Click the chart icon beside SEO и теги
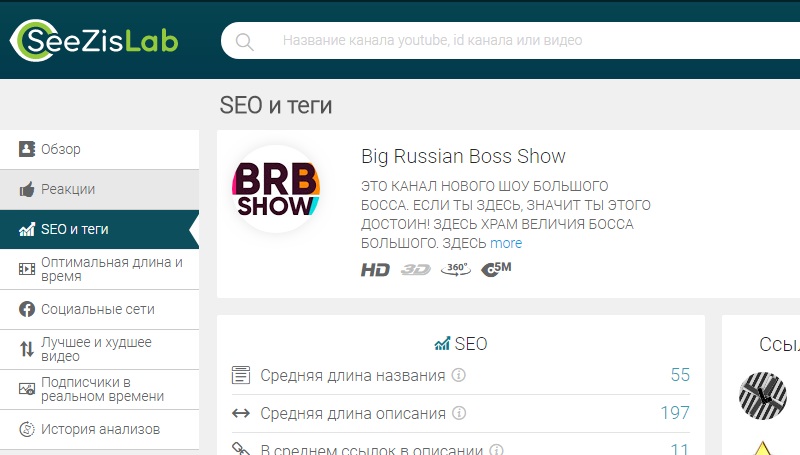The width and height of the screenshot is (800, 455). [27, 230]
